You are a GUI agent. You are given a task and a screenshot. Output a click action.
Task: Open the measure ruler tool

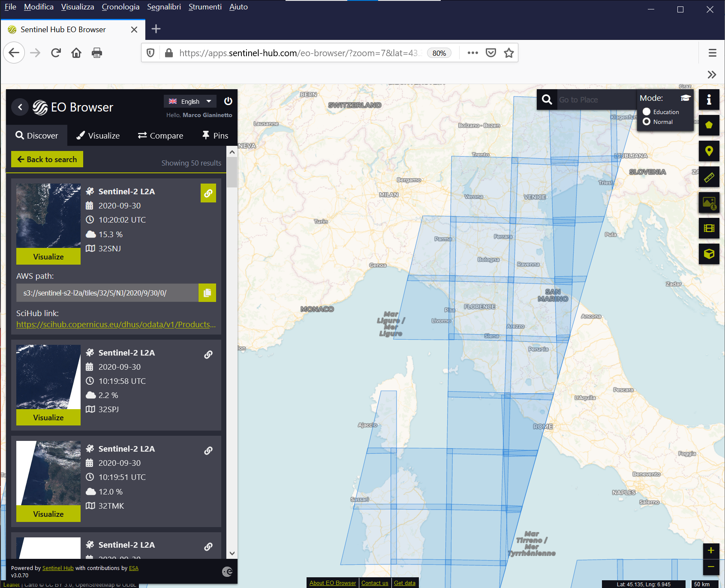tap(709, 177)
